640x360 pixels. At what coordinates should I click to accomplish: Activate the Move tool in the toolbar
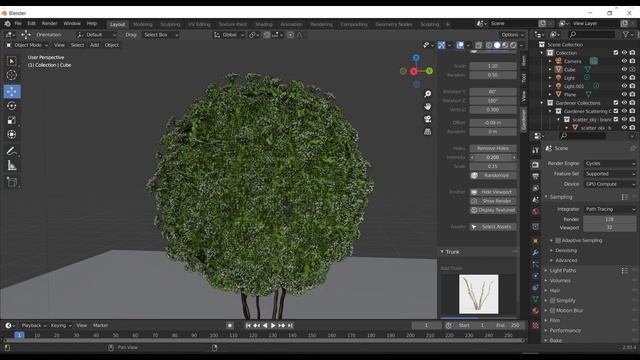pos(12,91)
